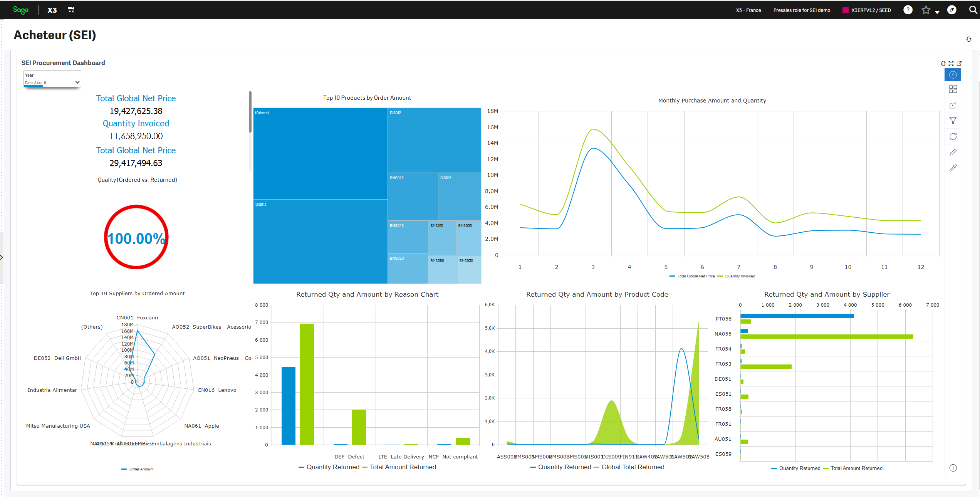Screen dimensions: 980x497
Task: Click the 100.00% quality gauge
Action: (x=136, y=237)
